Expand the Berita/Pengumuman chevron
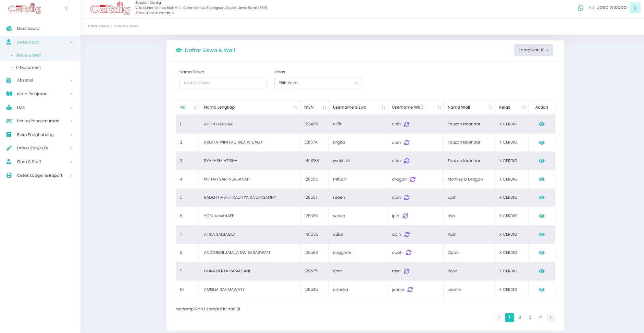This screenshot has width=644, height=333. 71,121
